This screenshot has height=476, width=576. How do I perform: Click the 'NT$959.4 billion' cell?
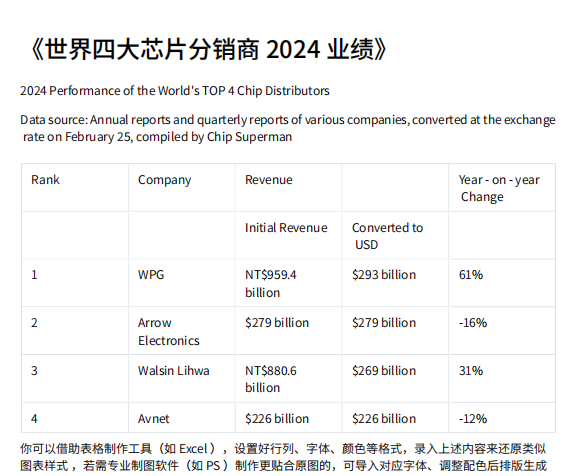[289, 283]
